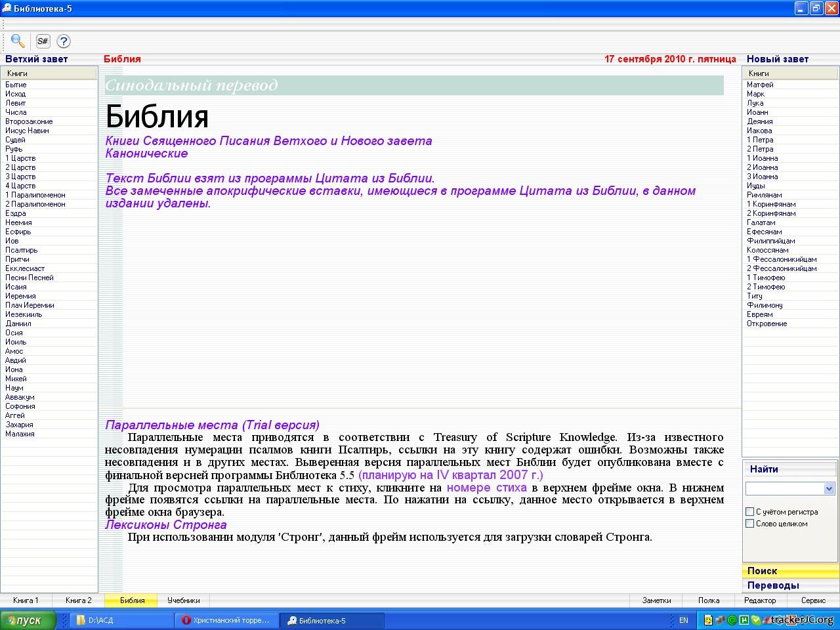Switch to the Учебники tab

184,600
